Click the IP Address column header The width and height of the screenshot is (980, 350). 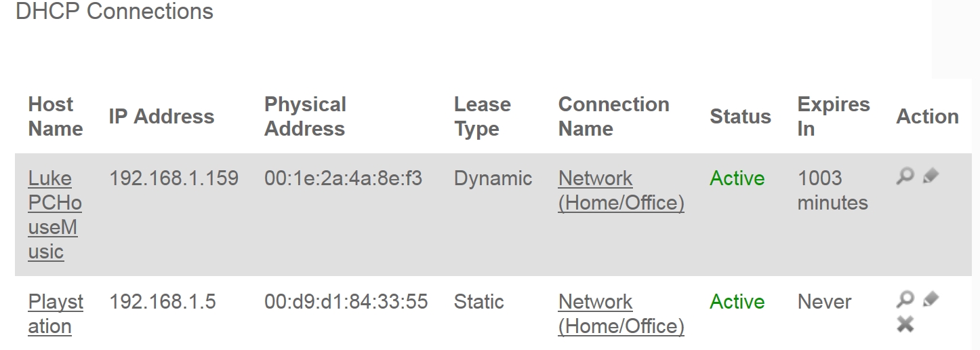click(161, 117)
